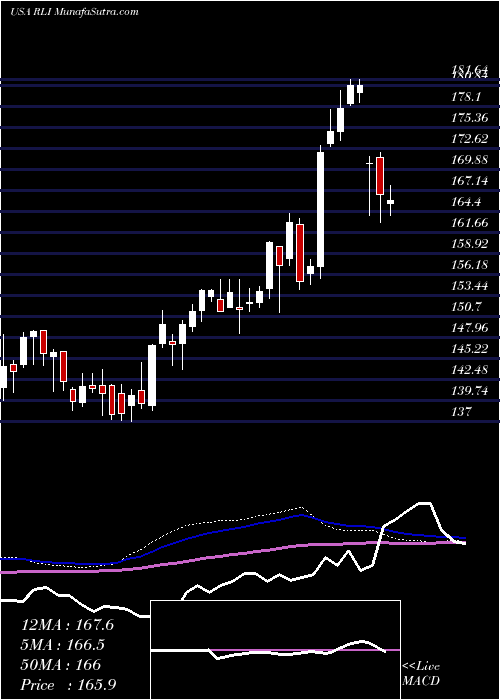
Task: Click the 153.44 price axis label
Action: 469,286
